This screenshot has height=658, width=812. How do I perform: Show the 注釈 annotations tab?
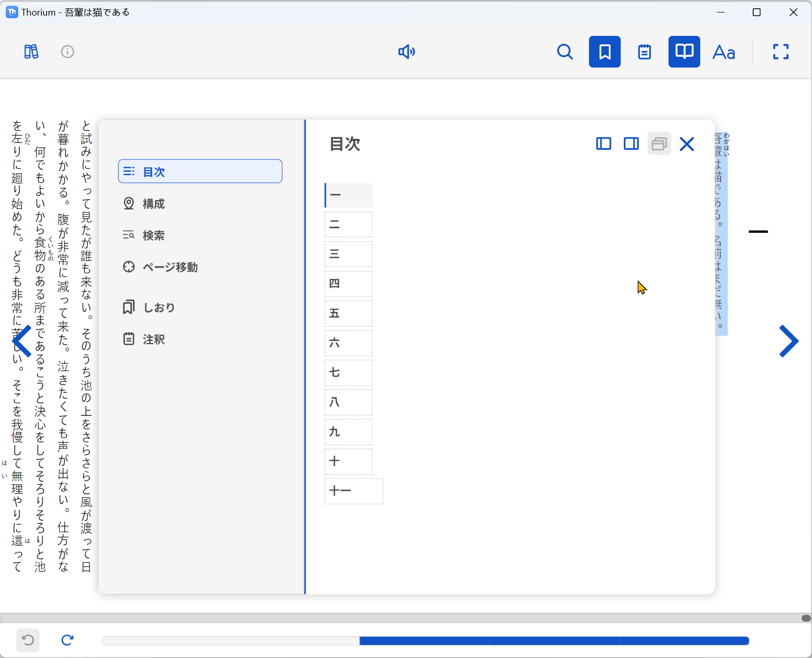click(200, 339)
